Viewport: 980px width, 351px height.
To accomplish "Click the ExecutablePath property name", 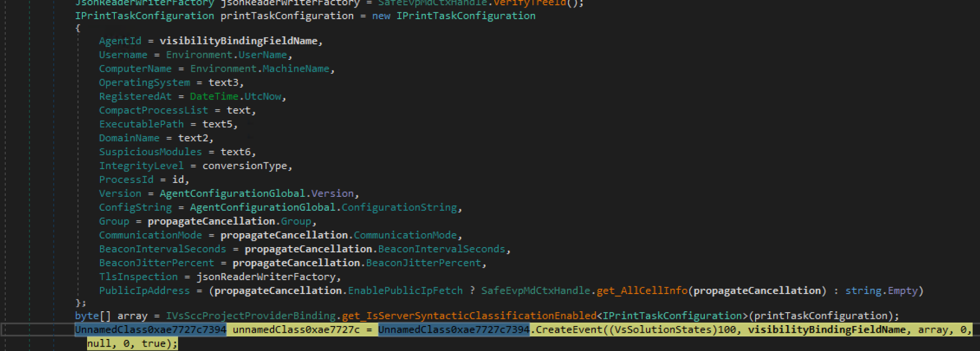I will pyautogui.click(x=141, y=125).
